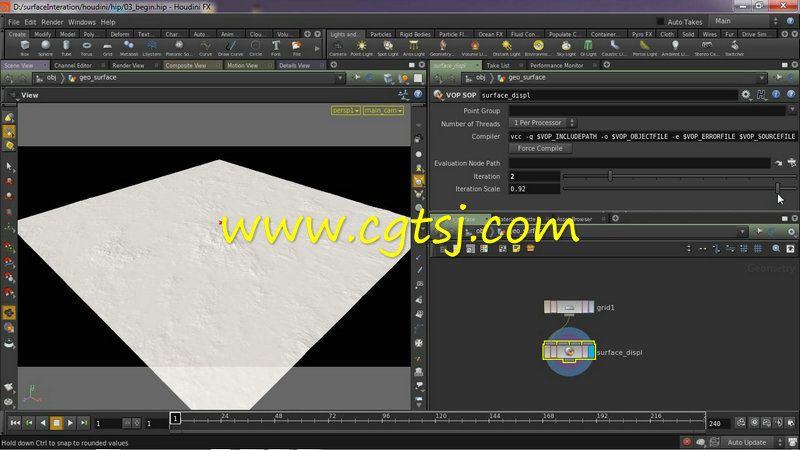Click the Stop playback button
Screen dimensions: 800x450
(x=57, y=423)
